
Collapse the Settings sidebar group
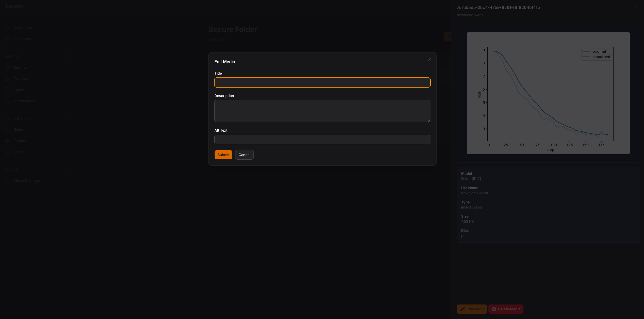click(67, 56)
